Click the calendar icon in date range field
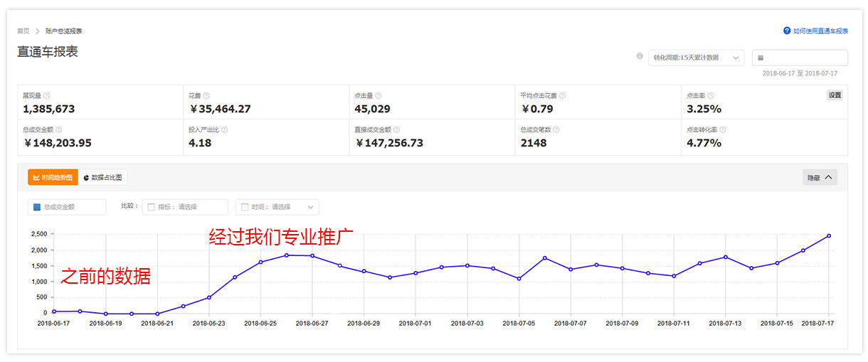The width and height of the screenshot is (868, 362). [x=761, y=58]
